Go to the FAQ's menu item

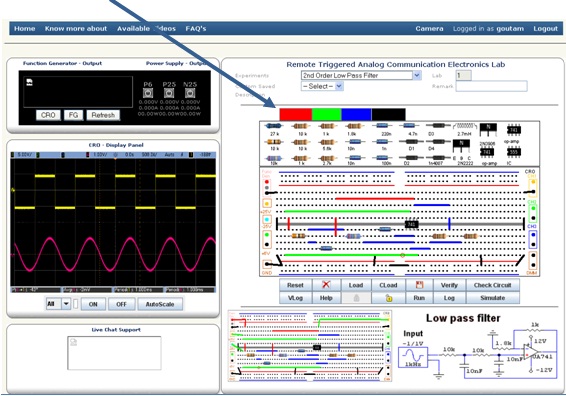coord(196,29)
